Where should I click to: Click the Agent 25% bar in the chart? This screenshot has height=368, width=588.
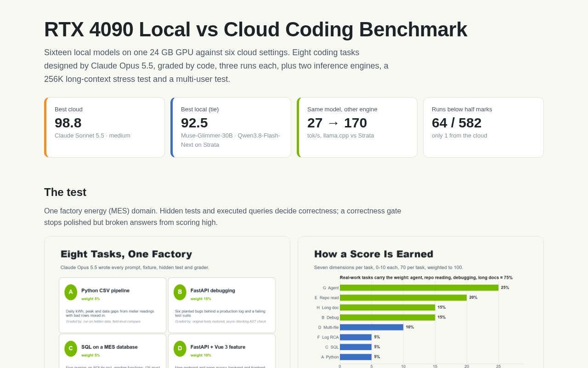point(419,287)
